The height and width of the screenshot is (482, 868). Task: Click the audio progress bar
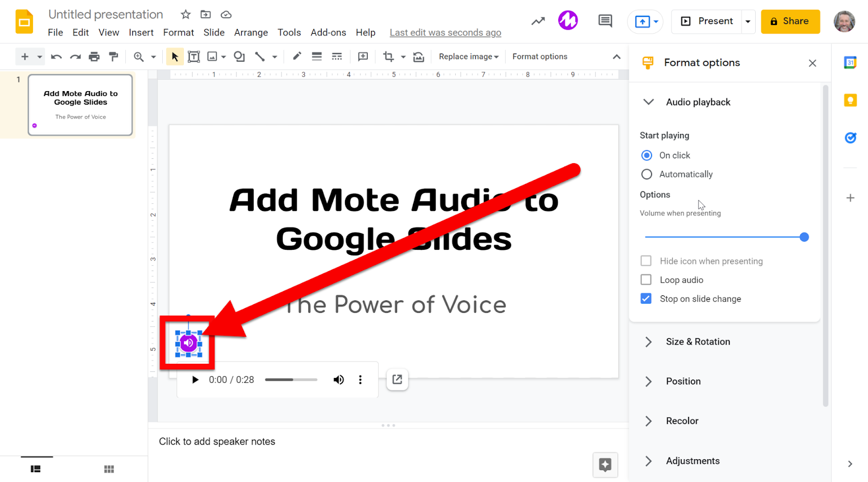[291, 380]
